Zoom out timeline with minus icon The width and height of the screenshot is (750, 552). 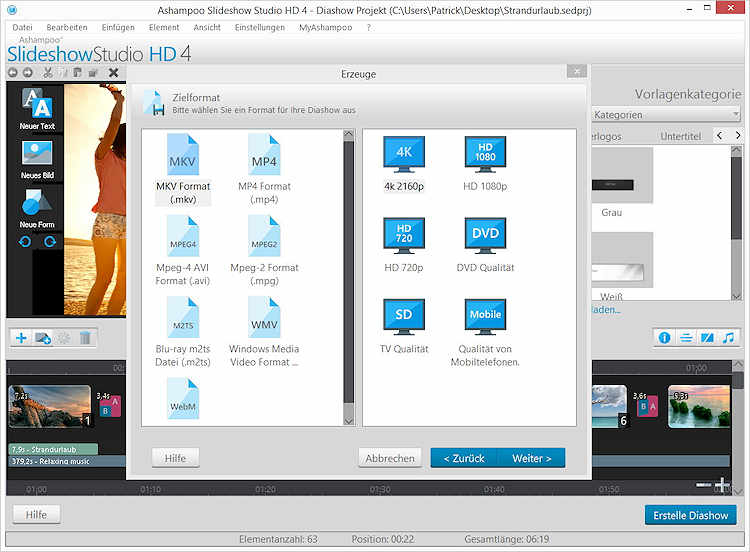(x=703, y=485)
